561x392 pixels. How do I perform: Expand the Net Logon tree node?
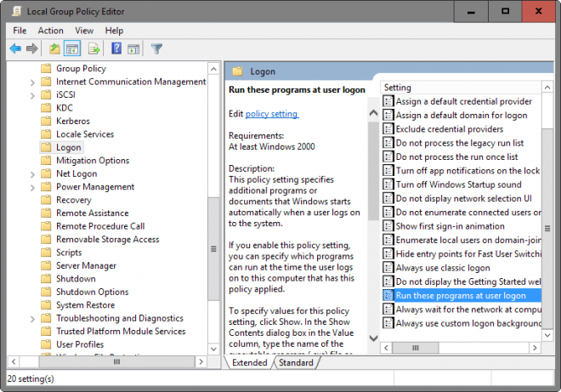point(32,173)
